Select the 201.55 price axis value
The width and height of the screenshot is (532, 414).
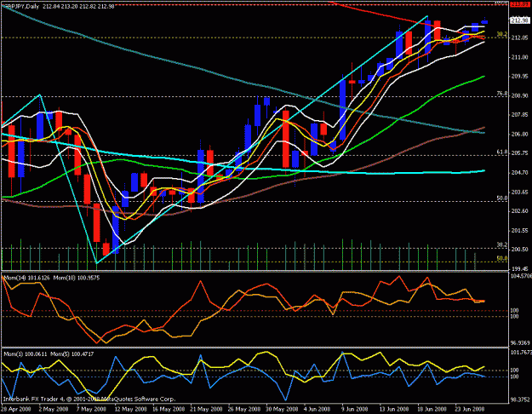click(519, 230)
